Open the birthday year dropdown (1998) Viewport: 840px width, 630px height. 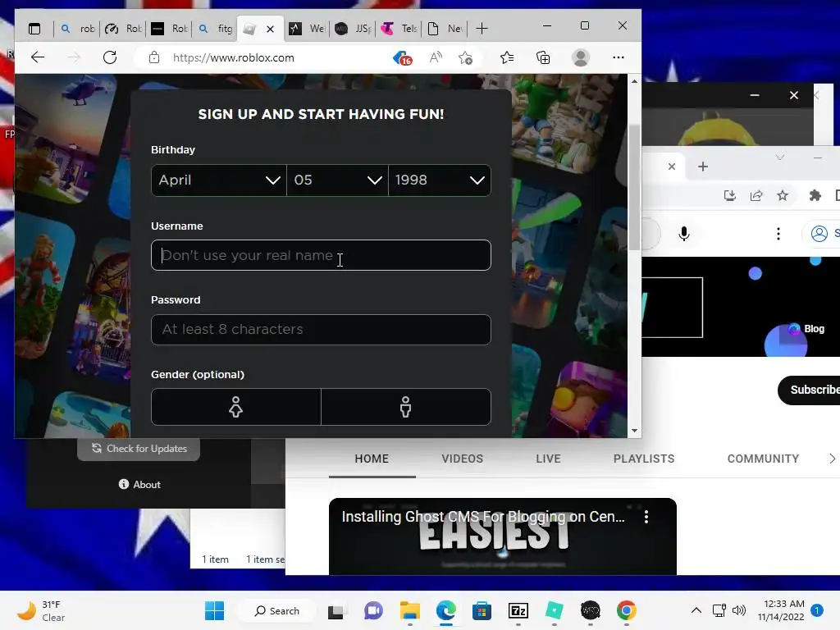(440, 180)
